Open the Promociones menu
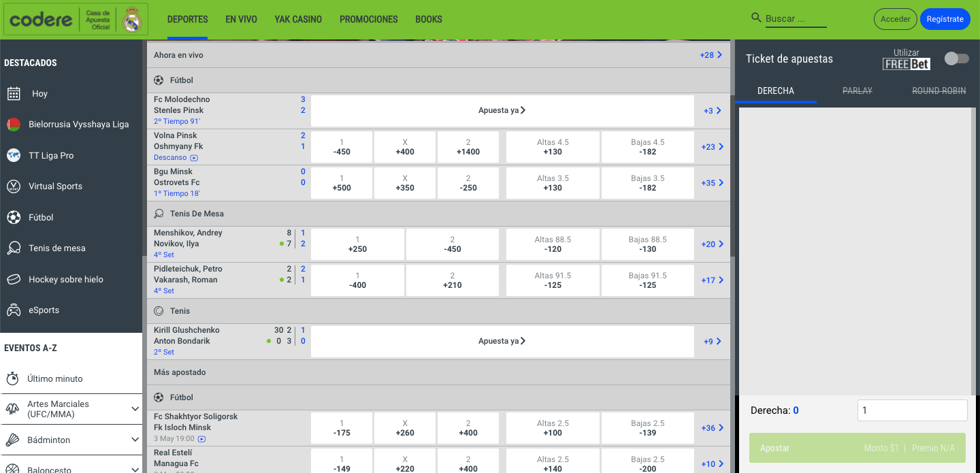Viewport: 980px width, 473px height. click(369, 20)
